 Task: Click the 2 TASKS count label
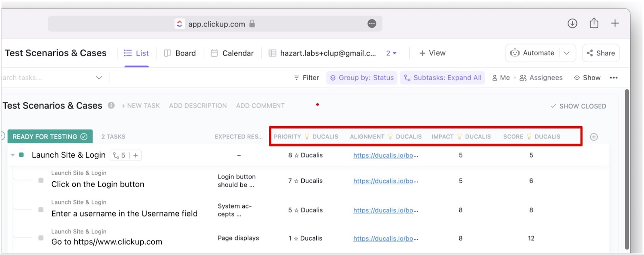[x=114, y=137]
